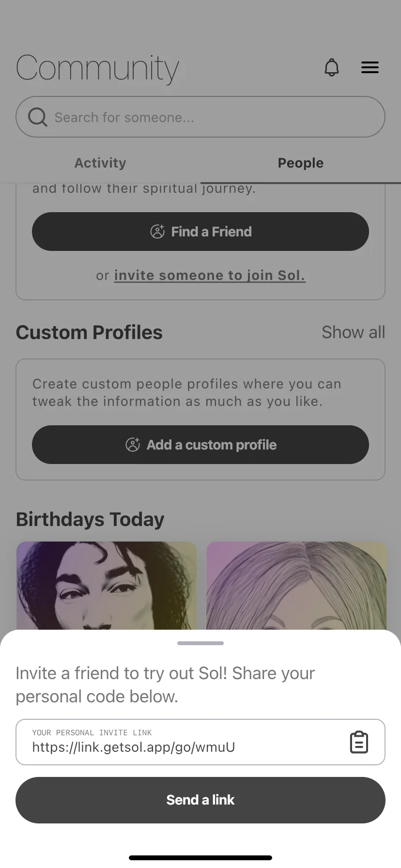Image resolution: width=401 pixels, height=868 pixels.
Task: Click the Find a Friend button
Action: (x=200, y=232)
